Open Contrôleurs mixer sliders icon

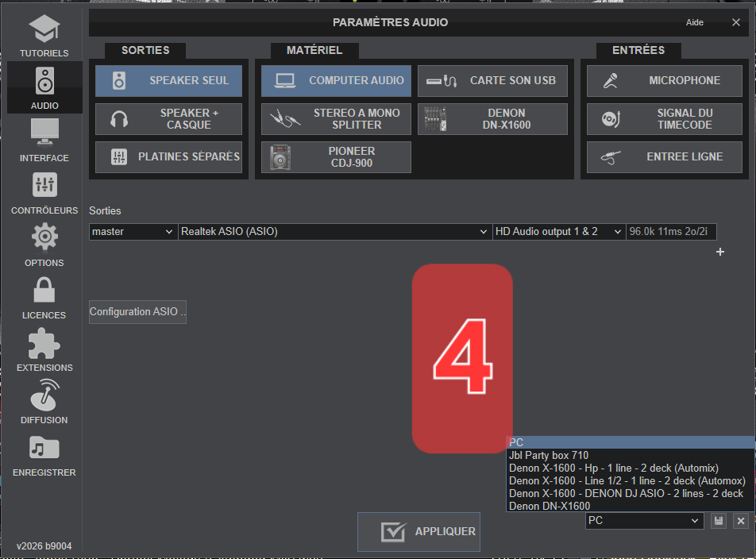[44, 185]
